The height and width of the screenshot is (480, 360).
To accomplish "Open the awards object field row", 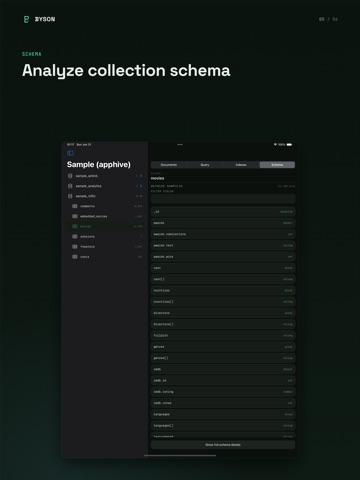I will point(223,223).
